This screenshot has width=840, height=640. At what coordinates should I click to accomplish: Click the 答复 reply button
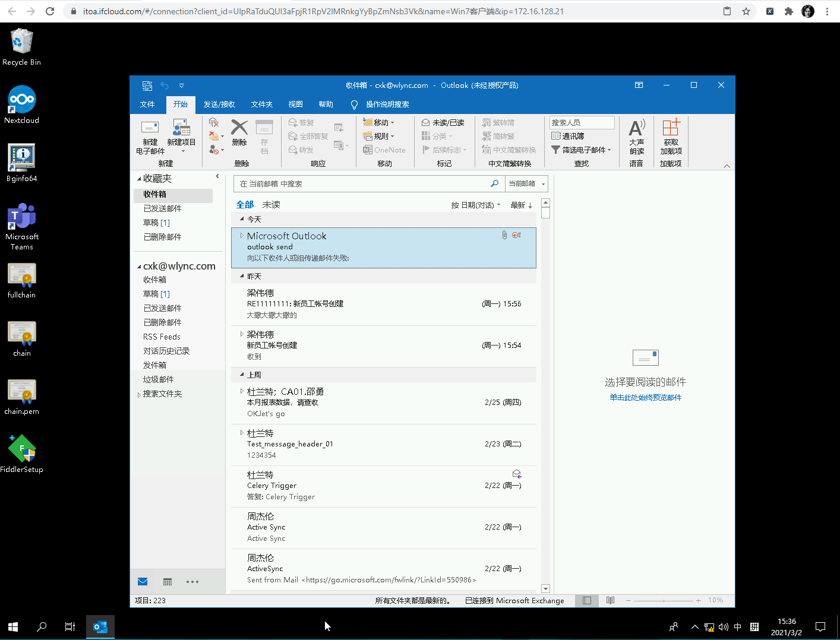pos(301,122)
